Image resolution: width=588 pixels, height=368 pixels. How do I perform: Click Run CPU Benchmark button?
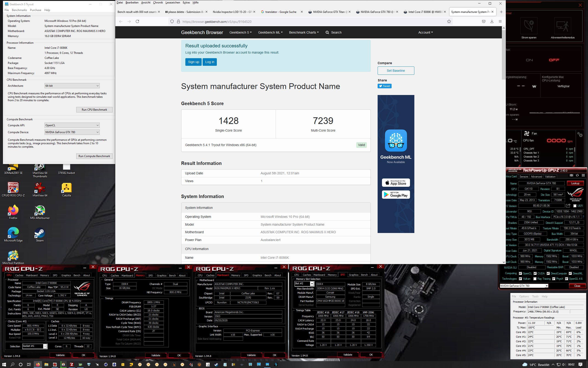pyautogui.click(x=94, y=110)
